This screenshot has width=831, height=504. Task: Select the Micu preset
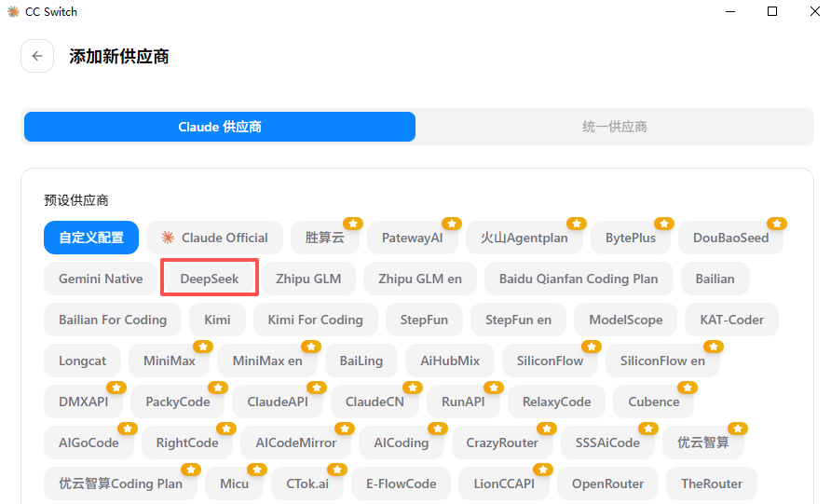[234, 484]
